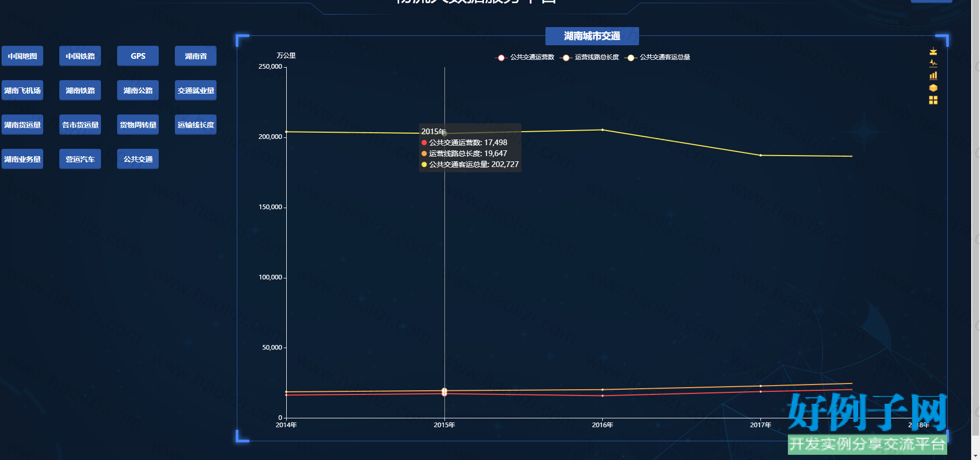The height and width of the screenshot is (460, 980).
Task: Click the 250,000 y-axis label
Action: tap(270, 67)
